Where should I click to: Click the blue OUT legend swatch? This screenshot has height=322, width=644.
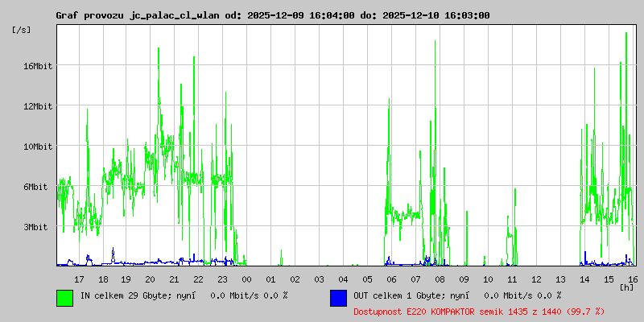[338, 298]
